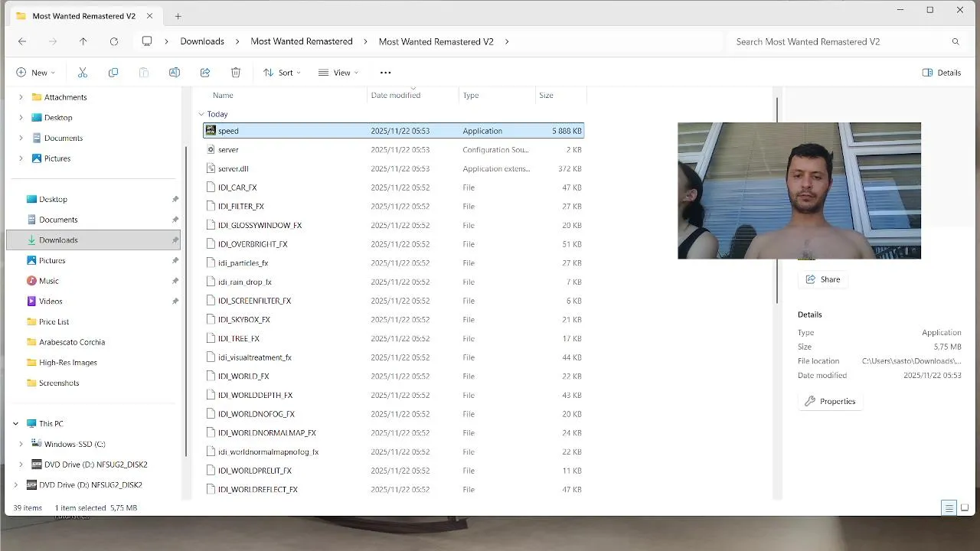Image resolution: width=980 pixels, height=551 pixels.
Task: Open the New dropdown menu
Action: click(x=35, y=73)
